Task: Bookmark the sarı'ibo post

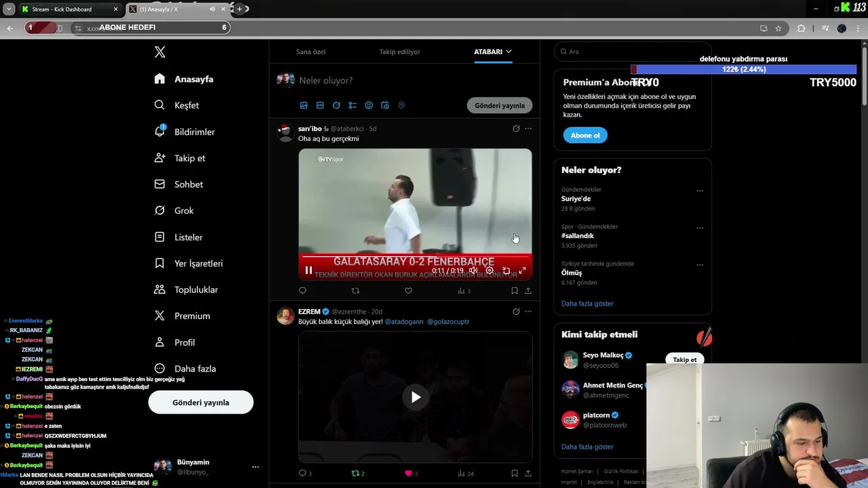Action: point(515,291)
